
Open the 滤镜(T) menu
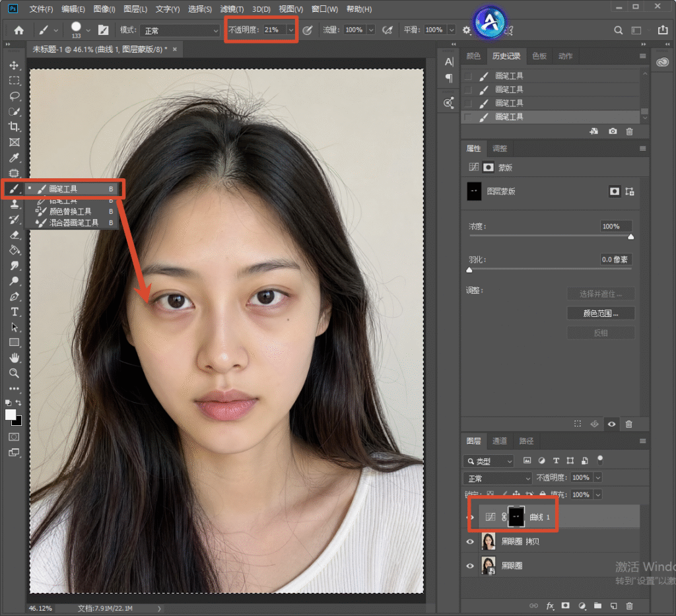pyautogui.click(x=232, y=9)
